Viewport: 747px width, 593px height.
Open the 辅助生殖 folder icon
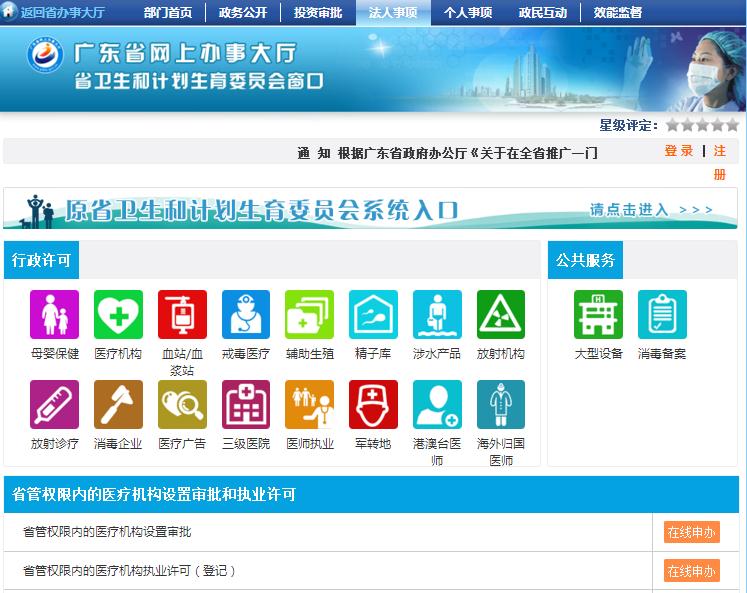click(310, 314)
